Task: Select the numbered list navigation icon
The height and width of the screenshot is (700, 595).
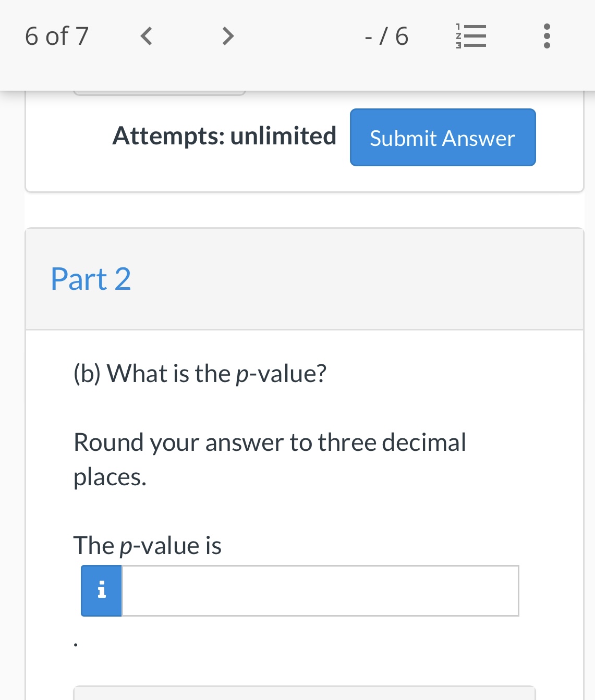Action: click(471, 36)
